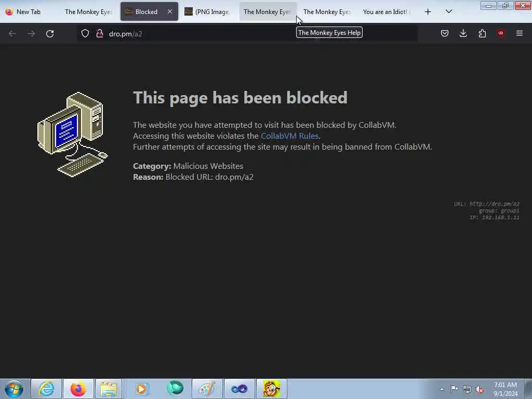This screenshot has width=532, height=399.
Task: Reload the current page
Action: point(50,34)
